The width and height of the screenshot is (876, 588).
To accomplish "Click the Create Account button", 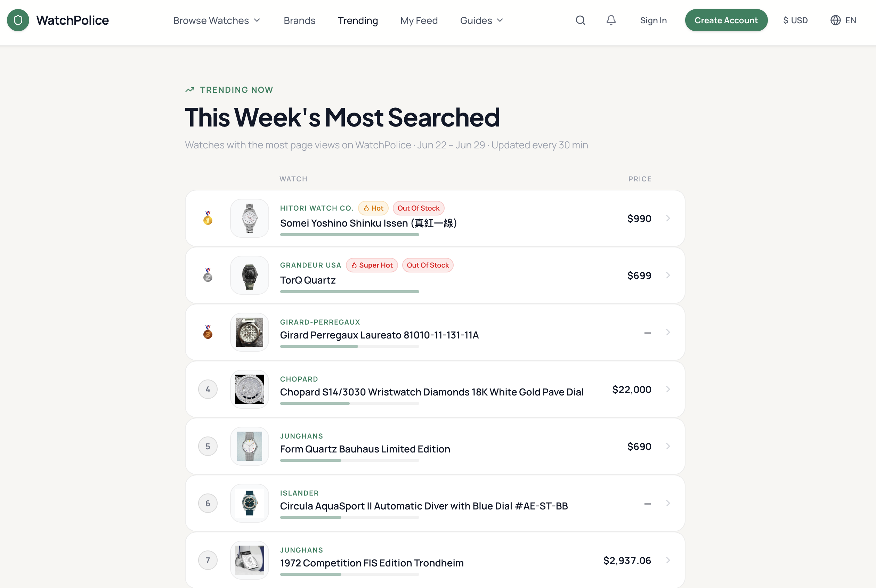I will (x=726, y=20).
